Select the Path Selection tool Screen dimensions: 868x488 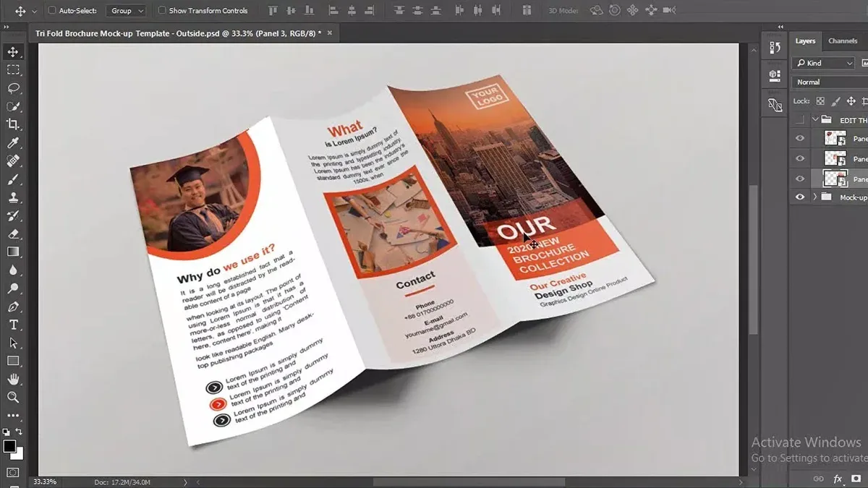pos(13,343)
